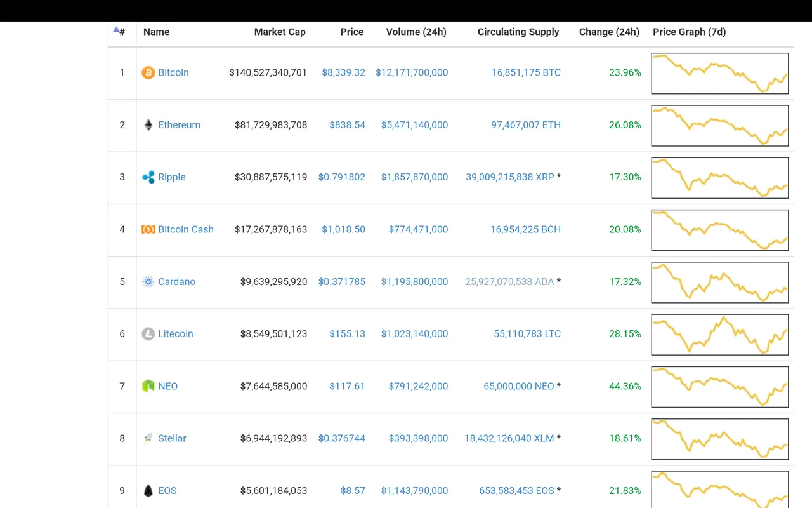Click the Bitcoin coin logo icon
Image resolution: width=812 pixels, height=508 pixels.
point(148,73)
